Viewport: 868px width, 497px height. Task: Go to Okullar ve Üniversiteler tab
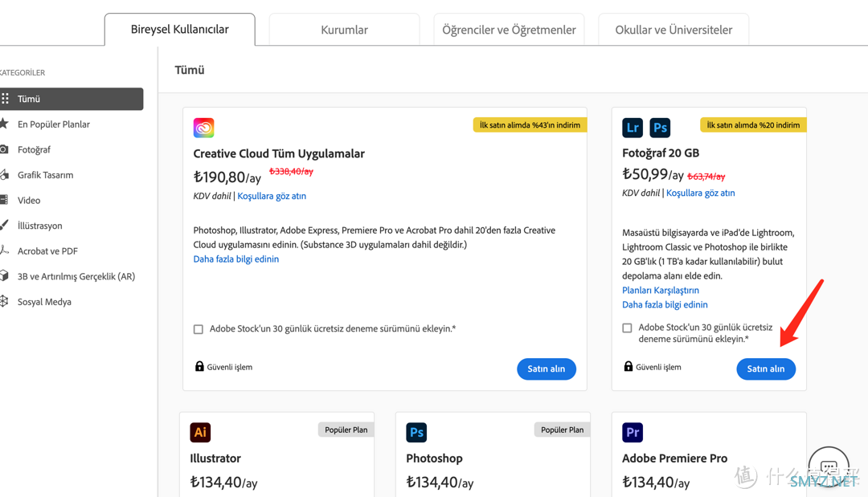click(674, 30)
